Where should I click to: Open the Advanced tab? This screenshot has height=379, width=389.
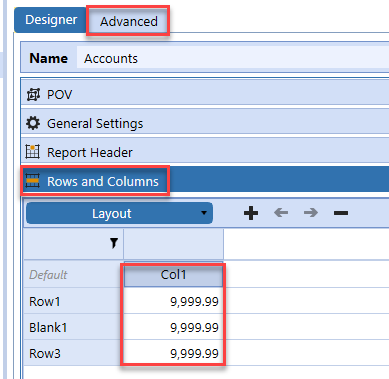tap(129, 21)
